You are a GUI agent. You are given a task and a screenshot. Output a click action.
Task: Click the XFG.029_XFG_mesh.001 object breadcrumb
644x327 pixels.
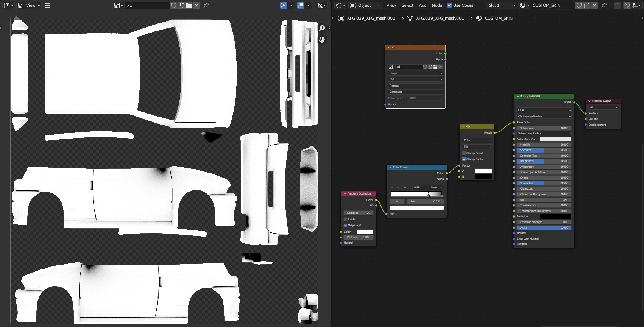click(x=371, y=18)
